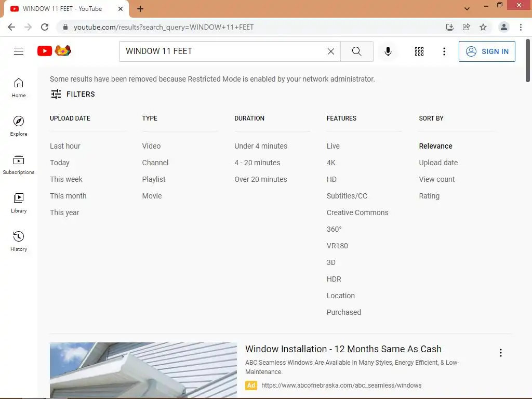
Task: Enable the VR180 filter
Action: pyautogui.click(x=337, y=246)
